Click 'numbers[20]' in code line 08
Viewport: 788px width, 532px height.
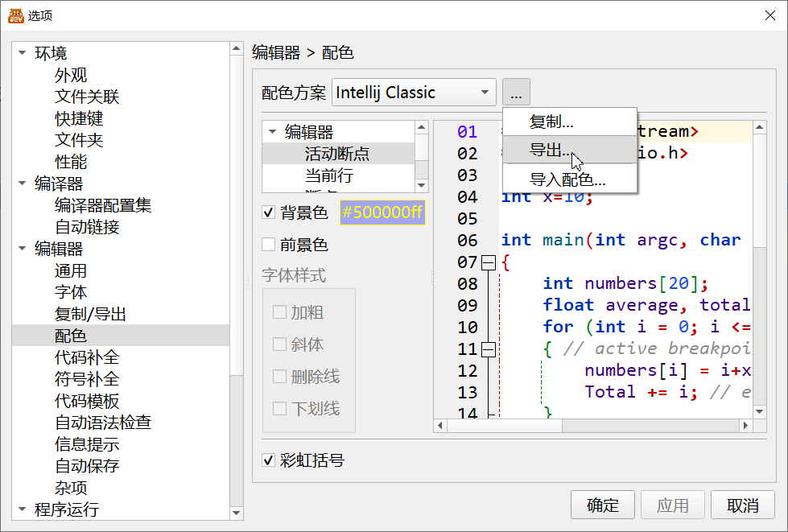tap(642, 283)
